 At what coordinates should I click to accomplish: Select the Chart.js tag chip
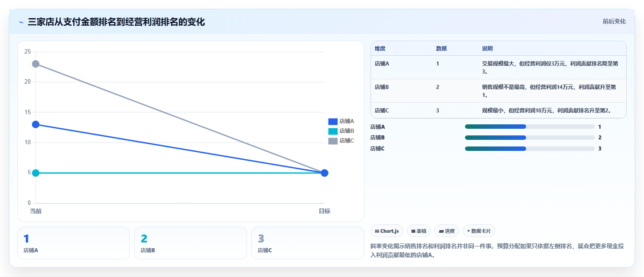(386, 231)
